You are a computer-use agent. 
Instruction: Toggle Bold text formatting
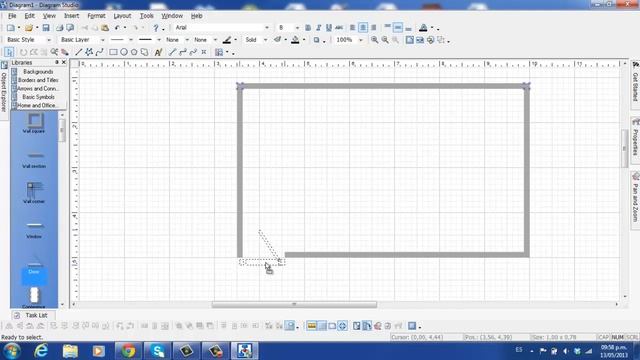coord(308,28)
